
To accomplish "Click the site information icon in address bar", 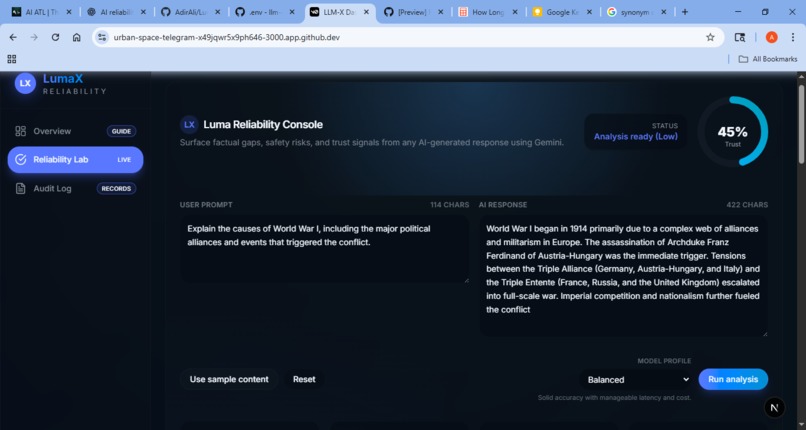I will click(x=102, y=37).
